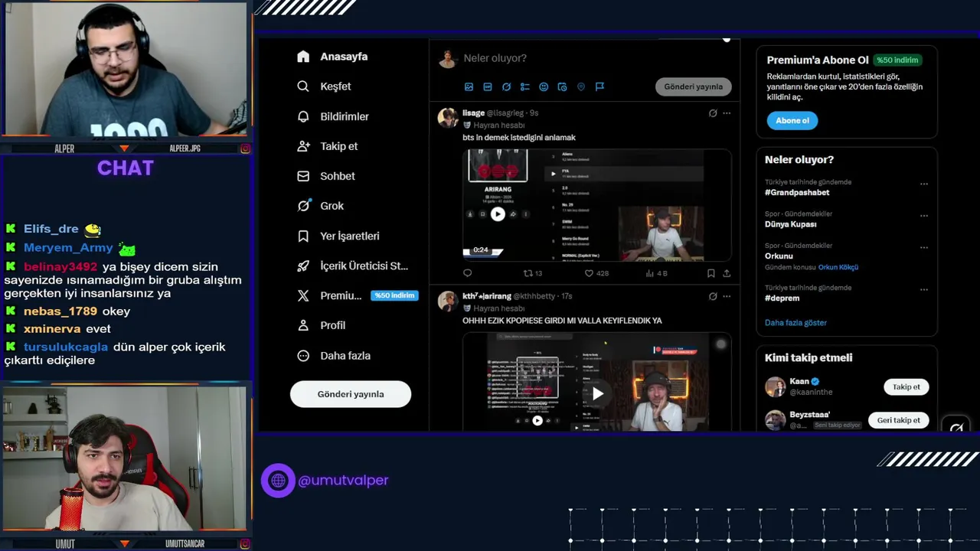The height and width of the screenshot is (551, 980).
Task: Click the Grok icon in the composer
Action: click(506, 87)
